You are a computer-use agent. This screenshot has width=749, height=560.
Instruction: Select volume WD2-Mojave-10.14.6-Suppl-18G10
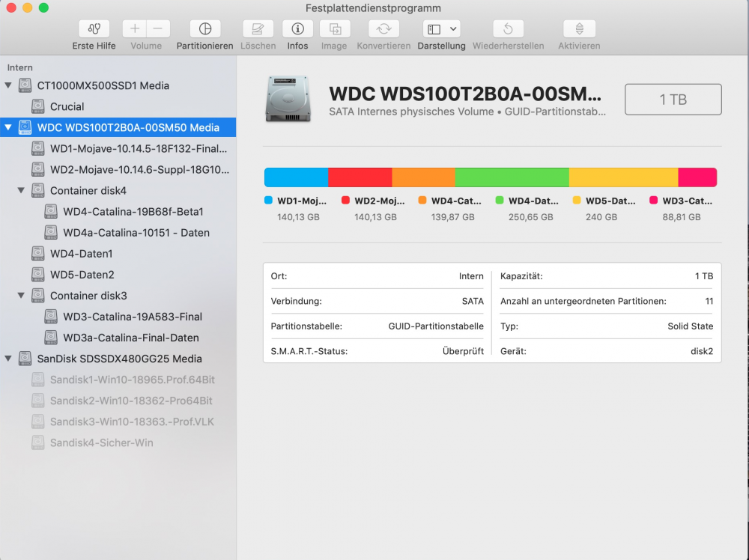(118, 169)
